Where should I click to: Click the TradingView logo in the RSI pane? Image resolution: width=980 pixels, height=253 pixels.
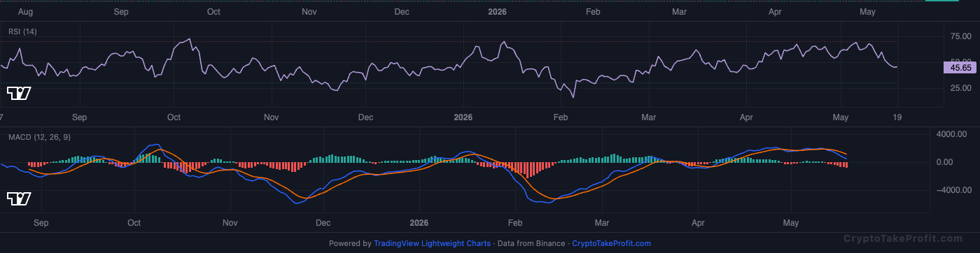(18, 93)
